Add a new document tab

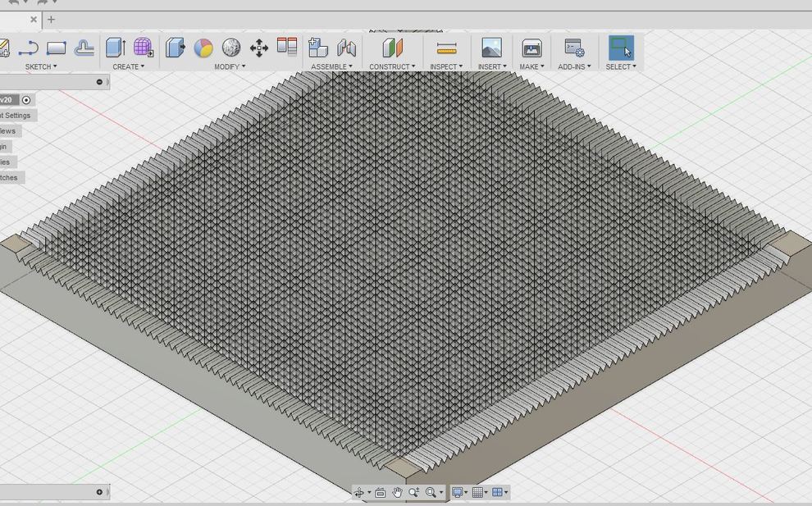(51, 20)
